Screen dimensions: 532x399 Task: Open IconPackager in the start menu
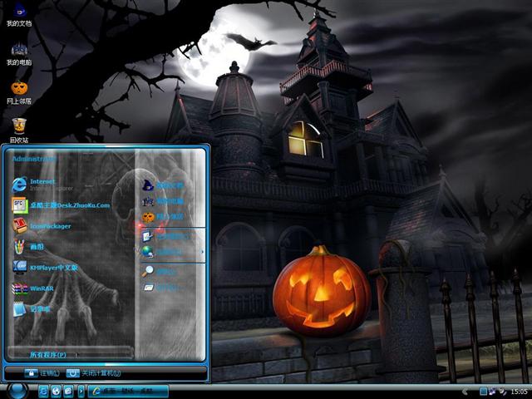(48, 225)
